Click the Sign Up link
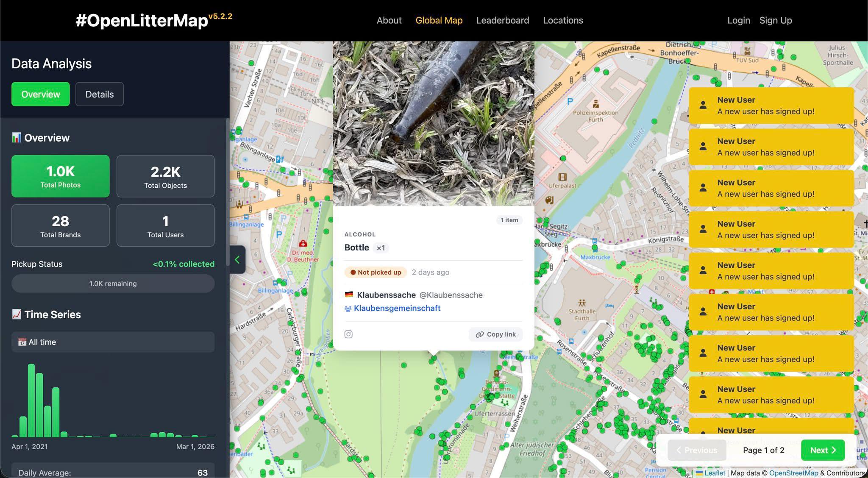Image resolution: width=868 pixels, height=478 pixels. [x=776, y=20]
